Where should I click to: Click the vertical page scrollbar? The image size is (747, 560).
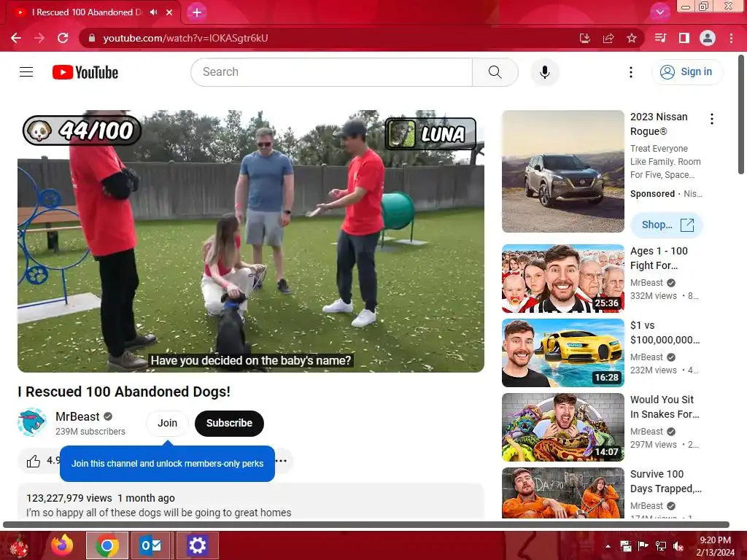741,114
